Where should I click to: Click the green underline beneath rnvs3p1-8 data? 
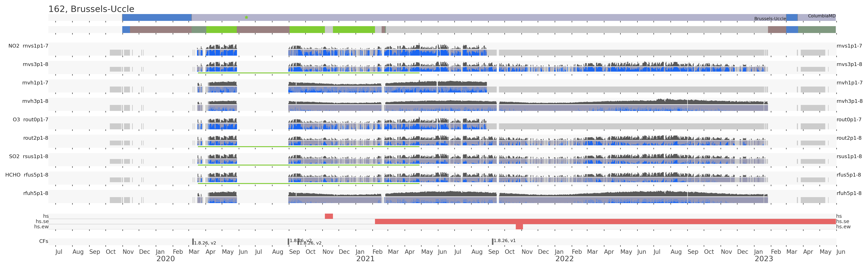[x=308, y=72]
